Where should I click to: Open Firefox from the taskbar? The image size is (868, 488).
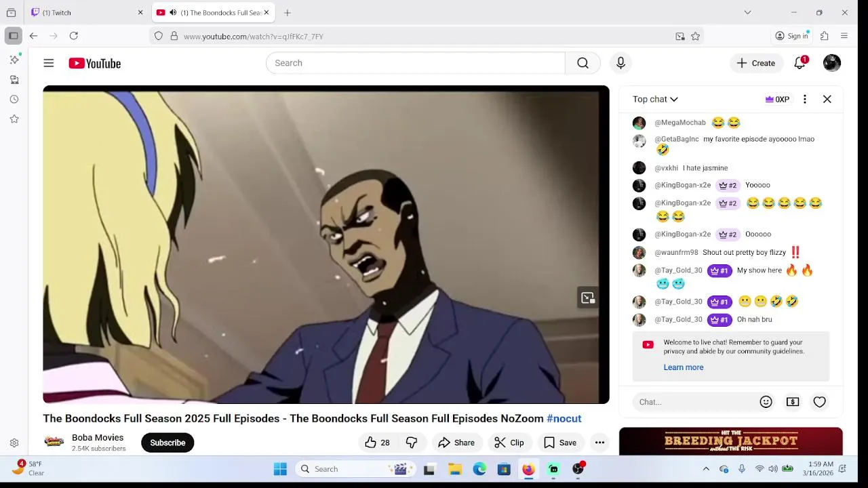528,469
